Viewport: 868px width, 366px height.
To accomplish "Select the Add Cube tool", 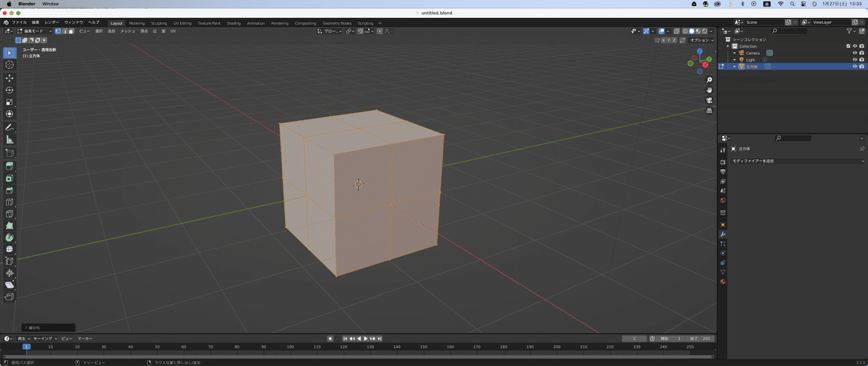I will (9, 153).
